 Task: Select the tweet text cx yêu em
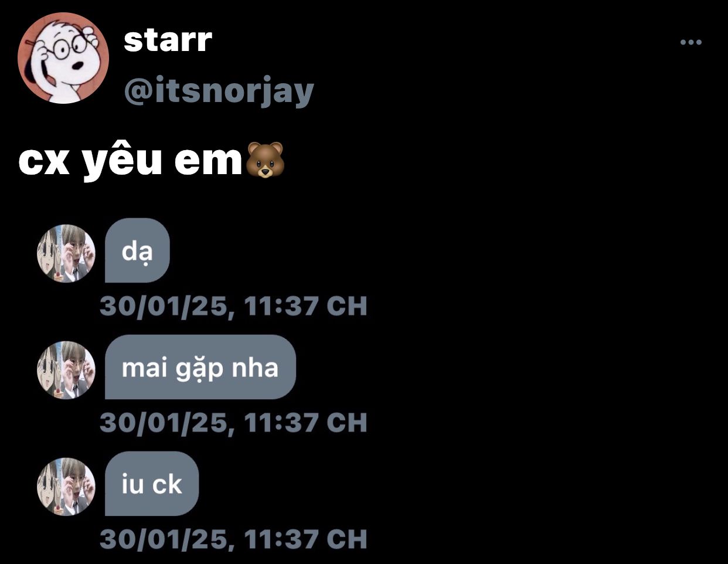click(130, 160)
